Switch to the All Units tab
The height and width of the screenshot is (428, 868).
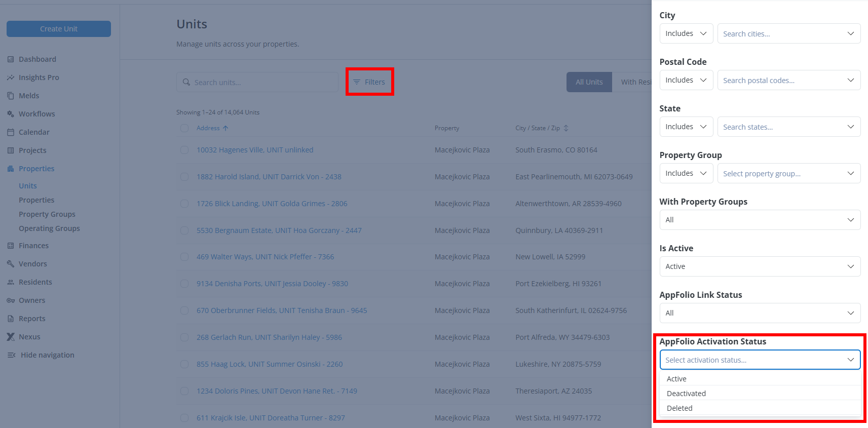[x=589, y=82]
